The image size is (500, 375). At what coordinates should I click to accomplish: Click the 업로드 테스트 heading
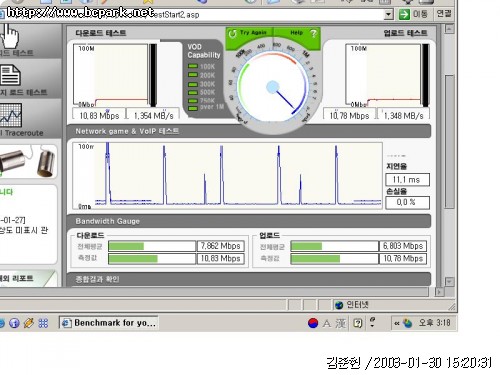click(405, 33)
